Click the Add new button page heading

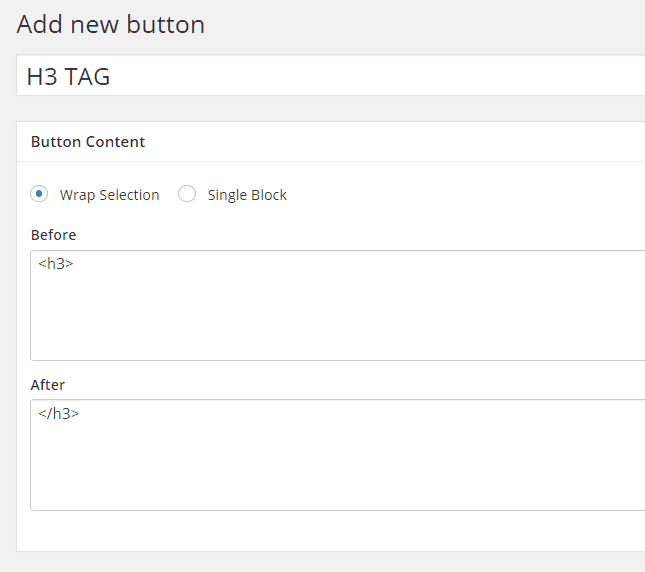[x=111, y=25]
